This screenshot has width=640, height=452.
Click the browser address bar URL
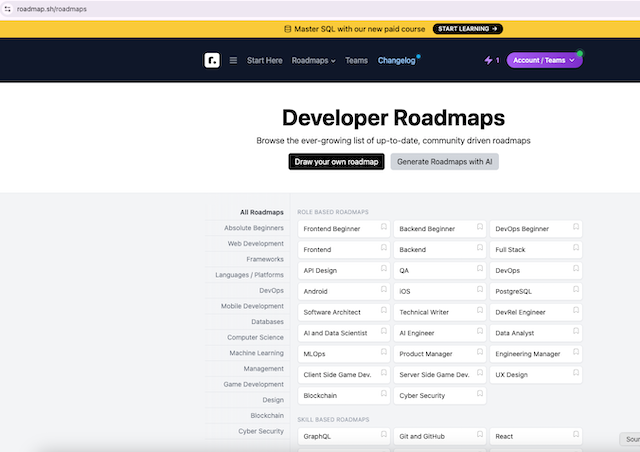click(x=51, y=9)
